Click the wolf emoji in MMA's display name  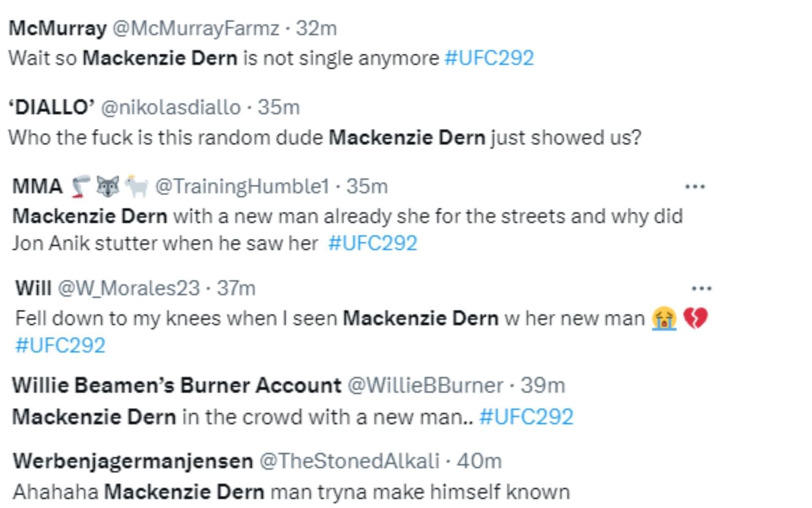pyautogui.click(x=108, y=187)
